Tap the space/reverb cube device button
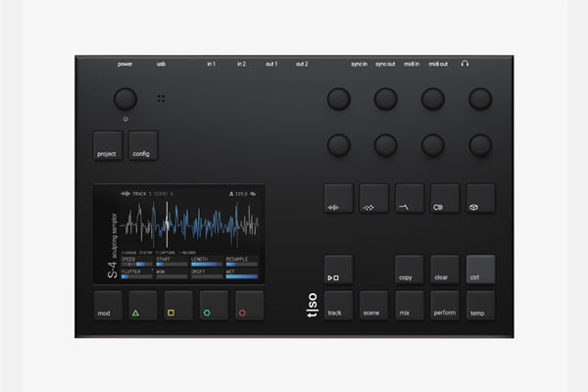Image resolution: width=588 pixels, height=392 pixels. [x=480, y=198]
